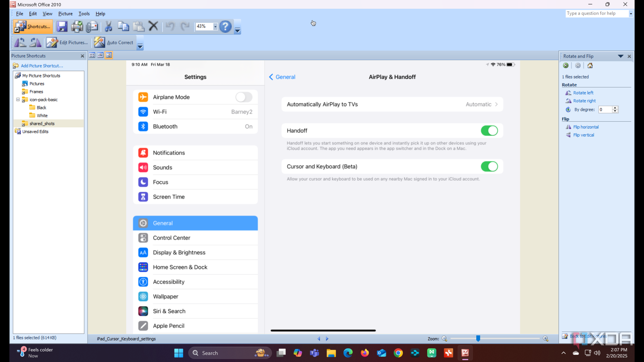Click the Redo arrow icon
644x362 pixels.
pos(185,26)
